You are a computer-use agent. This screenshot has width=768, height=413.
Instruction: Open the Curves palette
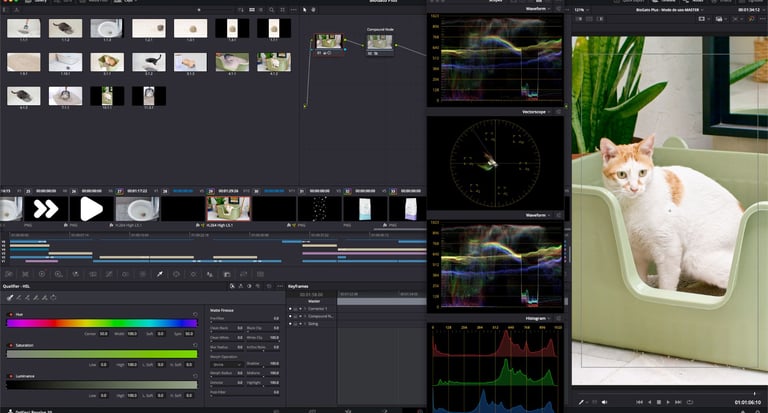109,274
